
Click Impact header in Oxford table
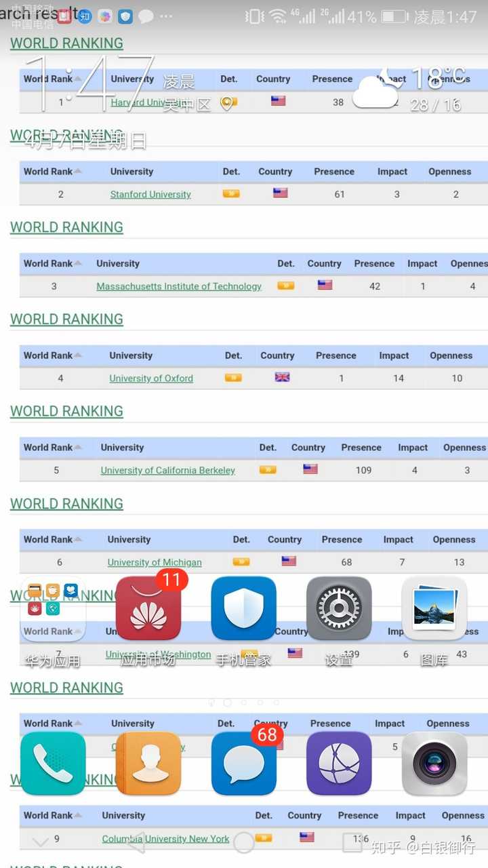coord(394,355)
